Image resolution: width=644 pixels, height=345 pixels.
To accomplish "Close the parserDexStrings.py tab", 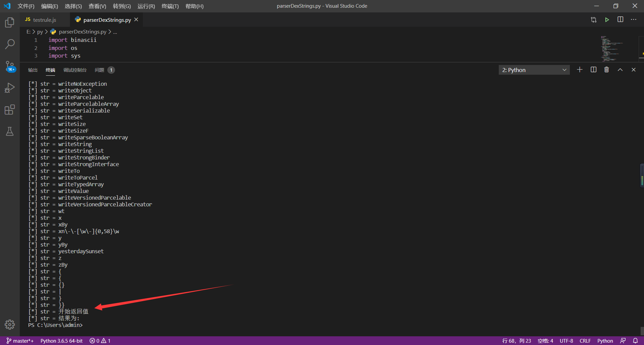I will (x=136, y=20).
